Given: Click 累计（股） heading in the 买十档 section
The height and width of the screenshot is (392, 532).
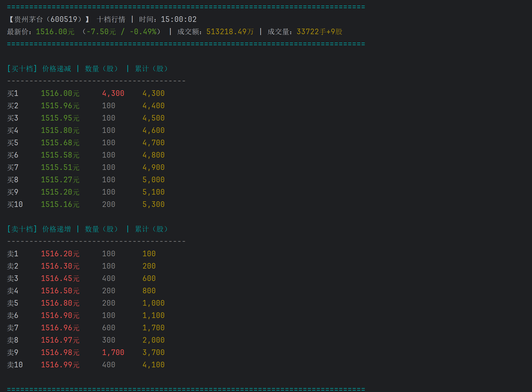Looking at the screenshot, I should (x=151, y=69).
